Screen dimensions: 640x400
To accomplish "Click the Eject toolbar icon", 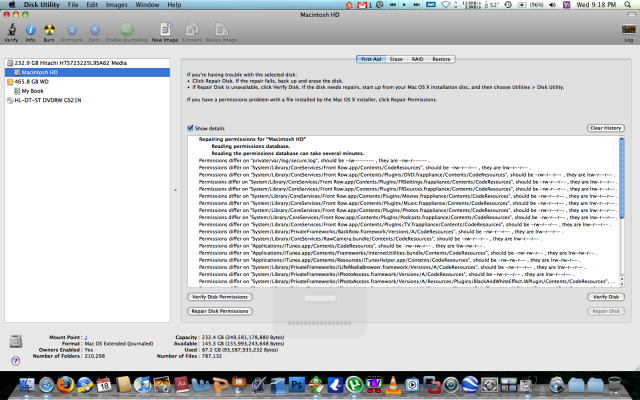I will (x=94, y=33).
